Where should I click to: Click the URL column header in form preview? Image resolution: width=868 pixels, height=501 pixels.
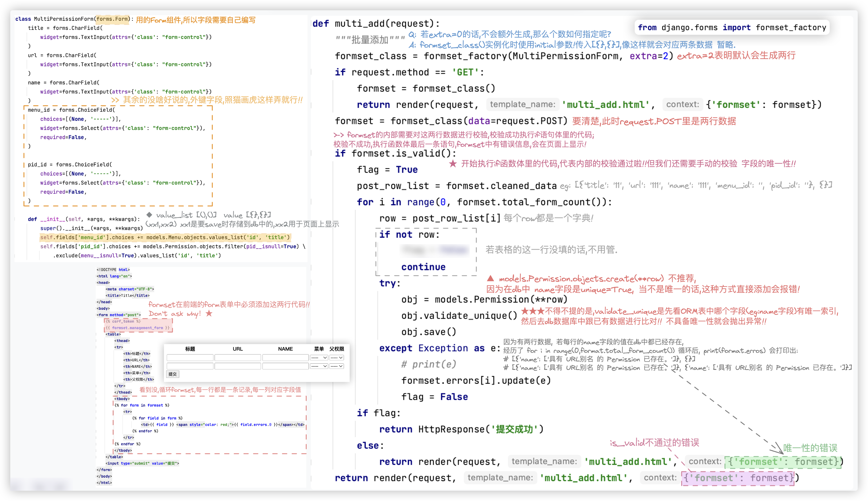(238, 349)
